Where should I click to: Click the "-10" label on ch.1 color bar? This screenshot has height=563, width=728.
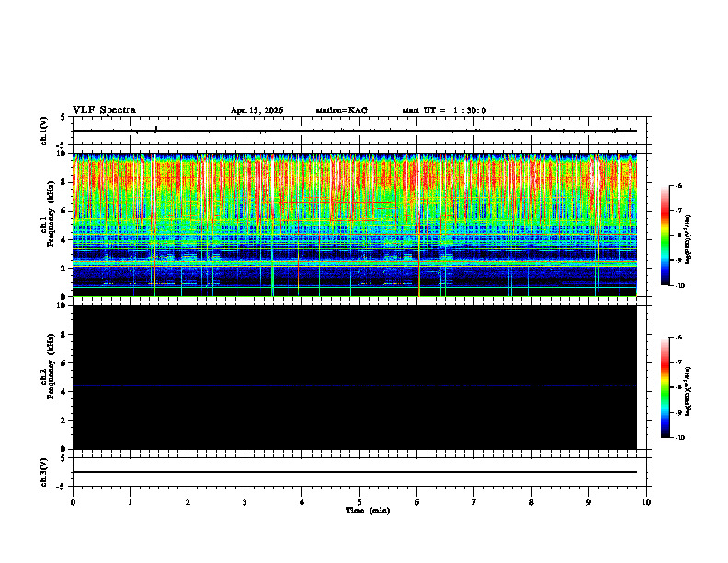679,285
